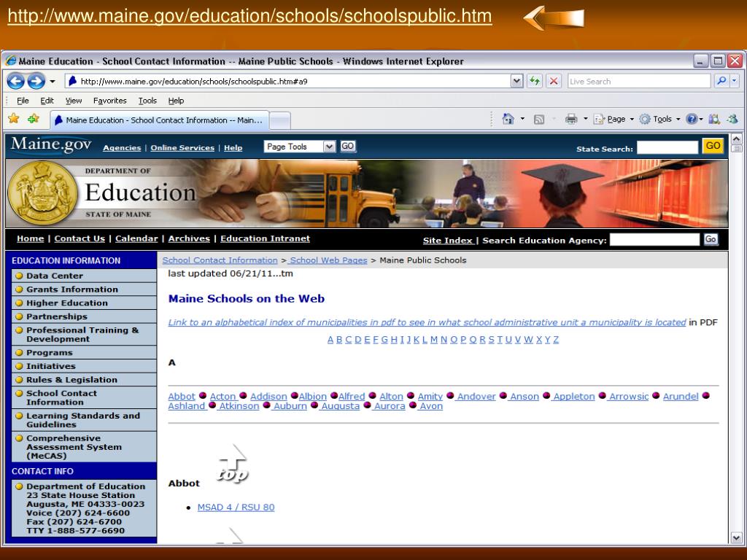The height and width of the screenshot is (560, 747).
Task: Open the Tools gear command menu
Action: [659, 119]
